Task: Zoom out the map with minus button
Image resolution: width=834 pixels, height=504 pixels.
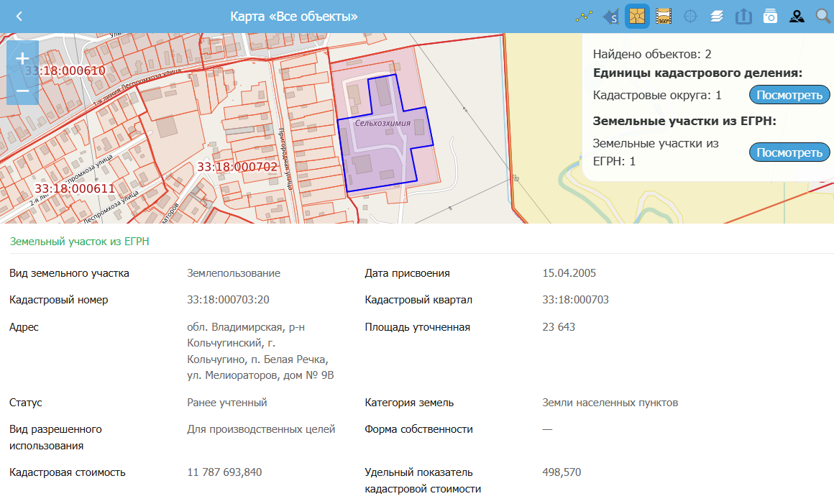Action: [22, 91]
